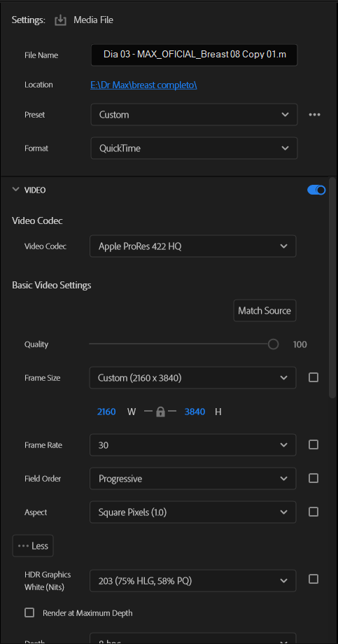Check the Frame Rate match source checkbox
338x644 pixels.
pos(314,444)
